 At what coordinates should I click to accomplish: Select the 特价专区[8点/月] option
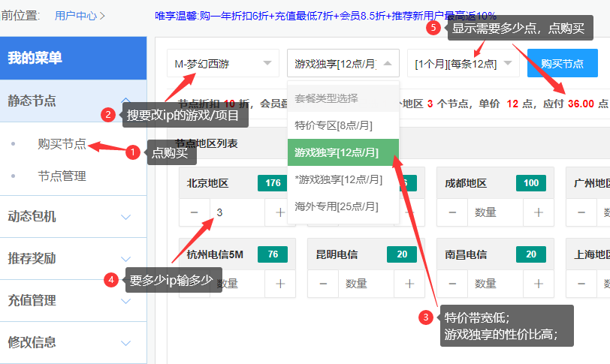click(343, 125)
